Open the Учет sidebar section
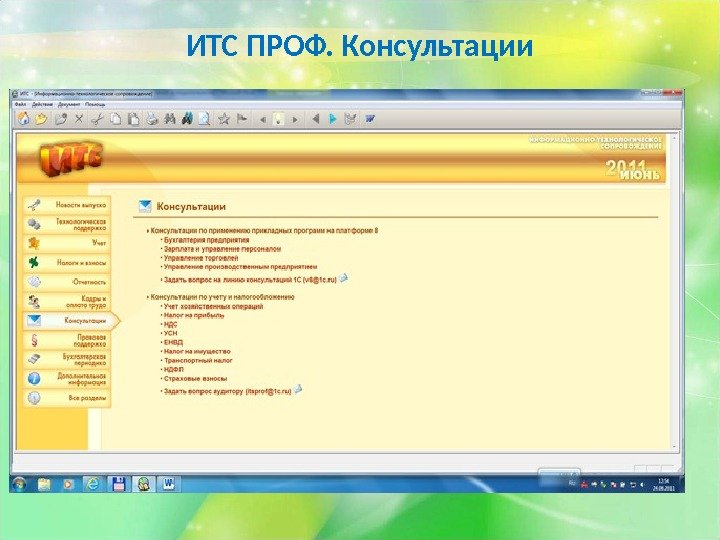The width and height of the screenshot is (720, 540). click(67, 243)
